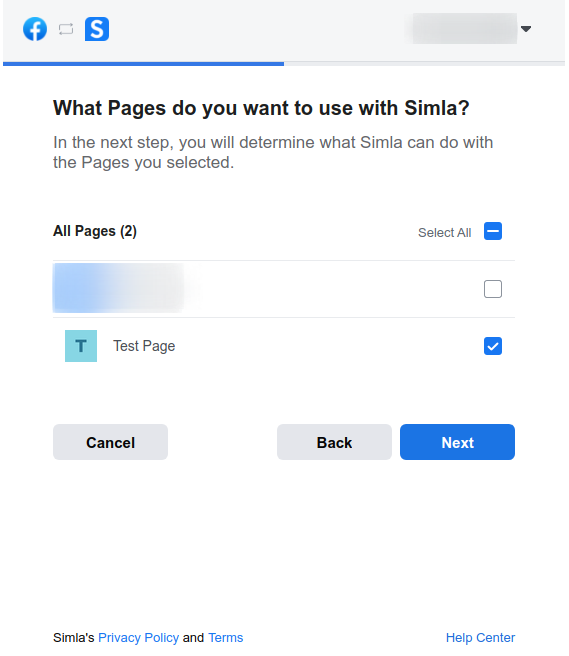569x656 pixels.
Task: Toggle the Select All checkbox
Action: [x=493, y=231]
